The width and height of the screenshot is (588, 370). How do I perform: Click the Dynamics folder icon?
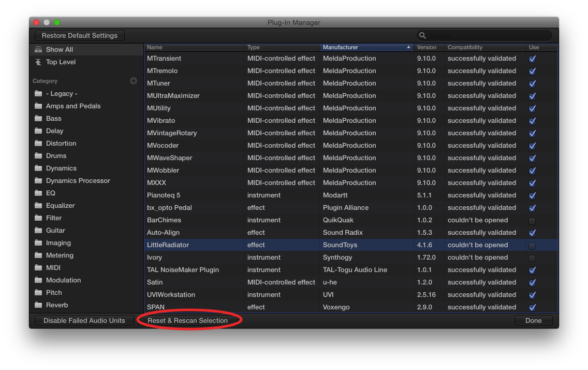point(38,168)
